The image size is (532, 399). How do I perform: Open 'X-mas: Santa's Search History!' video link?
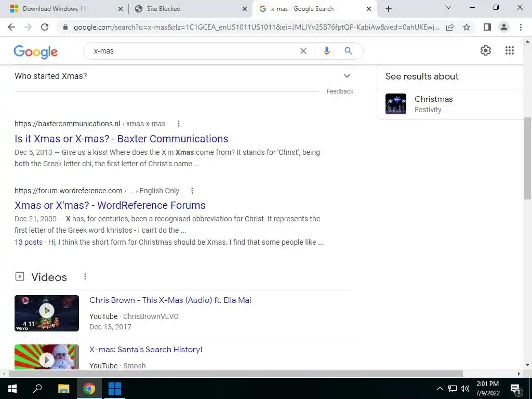[x=146, y=350]
